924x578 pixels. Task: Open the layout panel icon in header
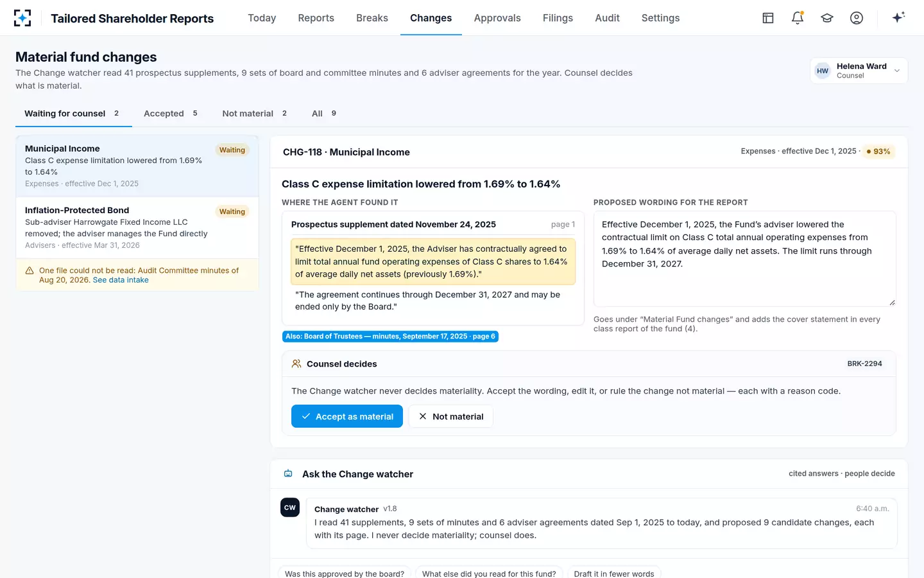coord(768,18)
